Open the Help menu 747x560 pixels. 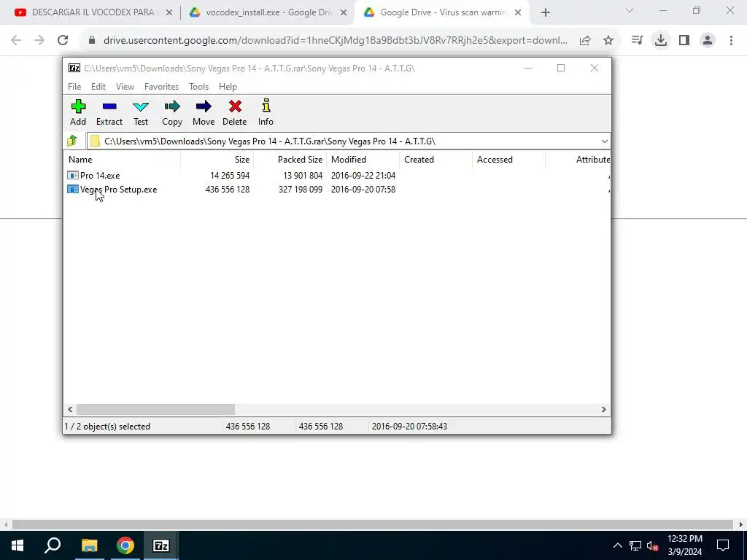click(x=228, y=87)
